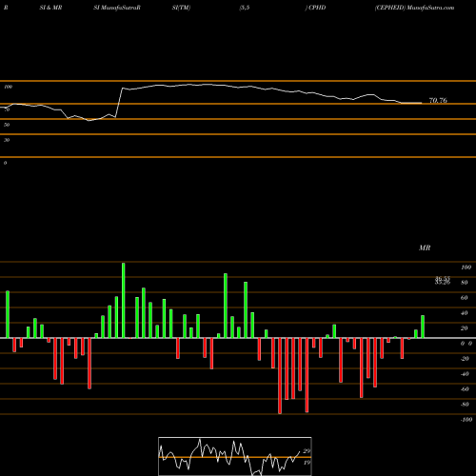This screenshot has height=476, width=476.
Task: Click the RSI value label 70.76
Action: pos(438,101)
